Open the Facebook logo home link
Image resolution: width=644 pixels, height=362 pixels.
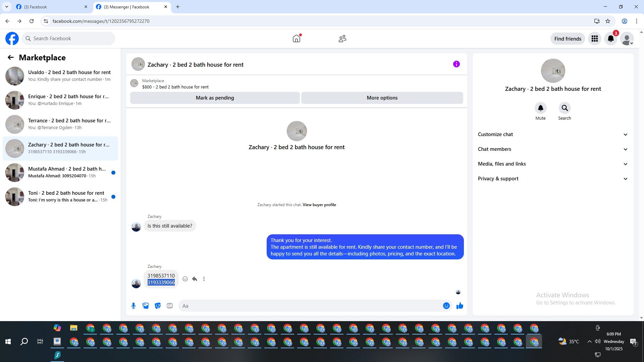click(12, 39)
